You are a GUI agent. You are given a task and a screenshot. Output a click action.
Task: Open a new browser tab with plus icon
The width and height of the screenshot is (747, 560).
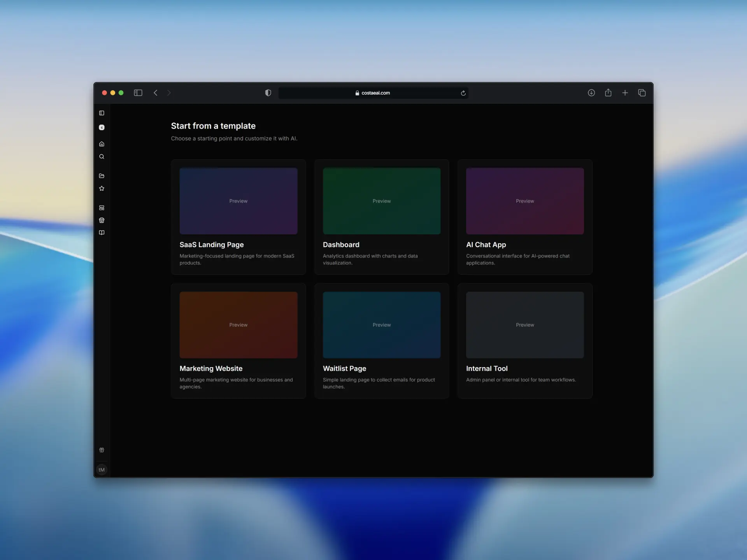625,93
